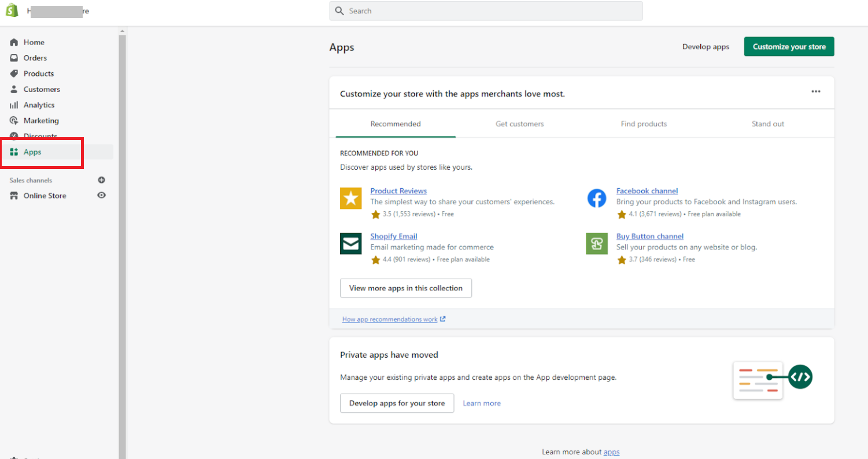The width and height of the screenshot is (868, 459).
Task: Open the Facebook channel link
Action: coord(647,191)
